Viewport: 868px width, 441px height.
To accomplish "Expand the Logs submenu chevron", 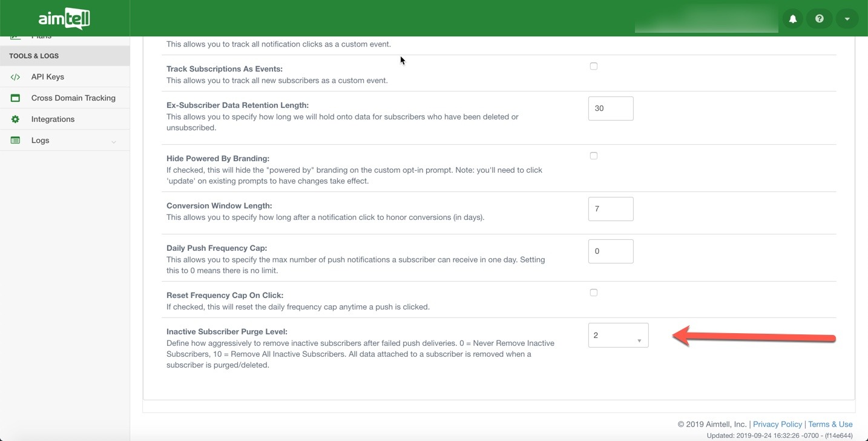I will (113, 141).
